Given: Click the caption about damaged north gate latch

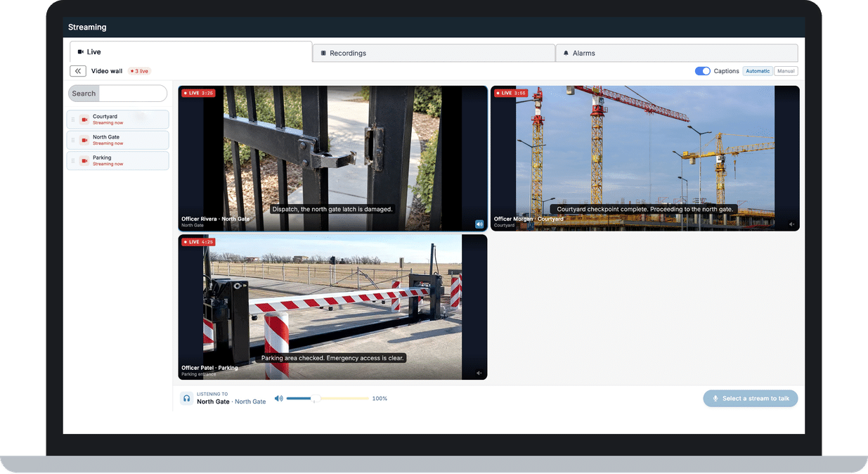Looking at the screenshot, I should point(332,209).
